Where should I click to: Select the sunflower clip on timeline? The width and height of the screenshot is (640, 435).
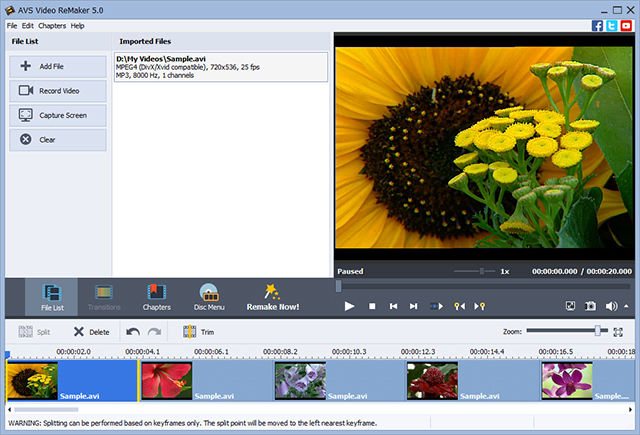coord(72,381)
